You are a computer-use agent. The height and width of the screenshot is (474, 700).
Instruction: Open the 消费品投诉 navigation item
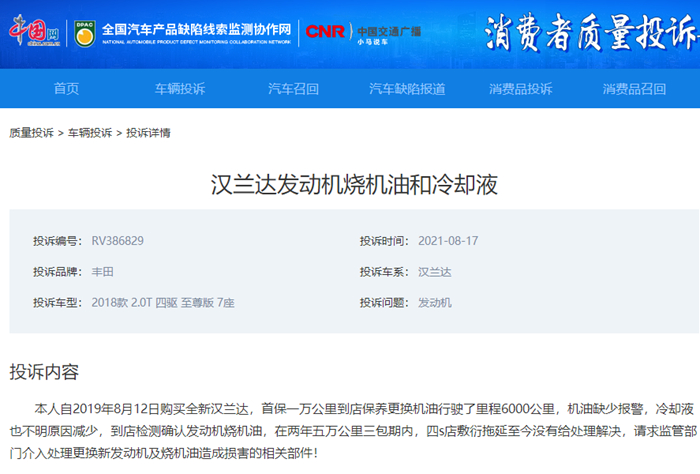pos(521,88)
